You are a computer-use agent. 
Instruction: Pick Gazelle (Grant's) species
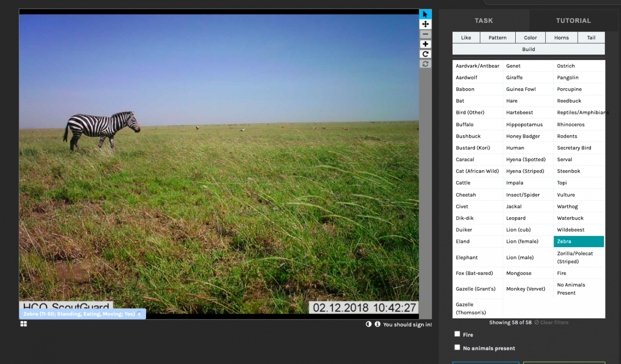[x=477, y=289]
